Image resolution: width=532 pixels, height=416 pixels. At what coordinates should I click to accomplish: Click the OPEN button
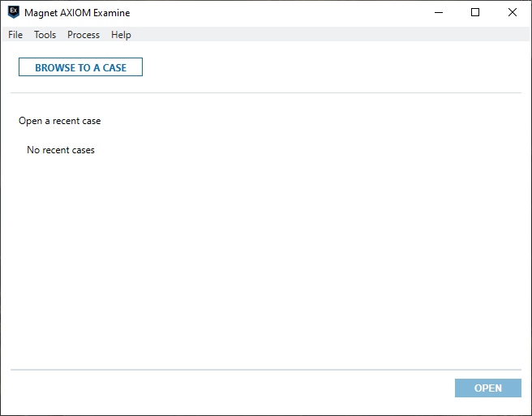488,388
